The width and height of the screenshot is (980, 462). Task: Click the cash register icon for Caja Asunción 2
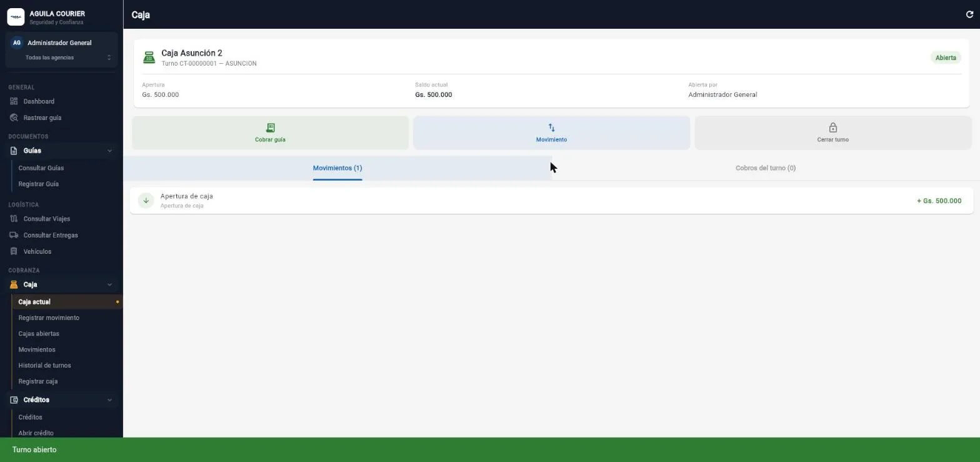tap(149, 58)
